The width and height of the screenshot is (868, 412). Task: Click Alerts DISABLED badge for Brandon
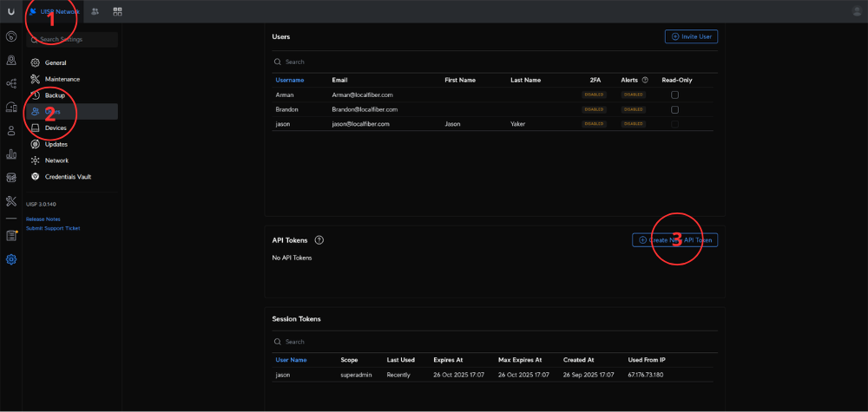[x=634, y=109]
